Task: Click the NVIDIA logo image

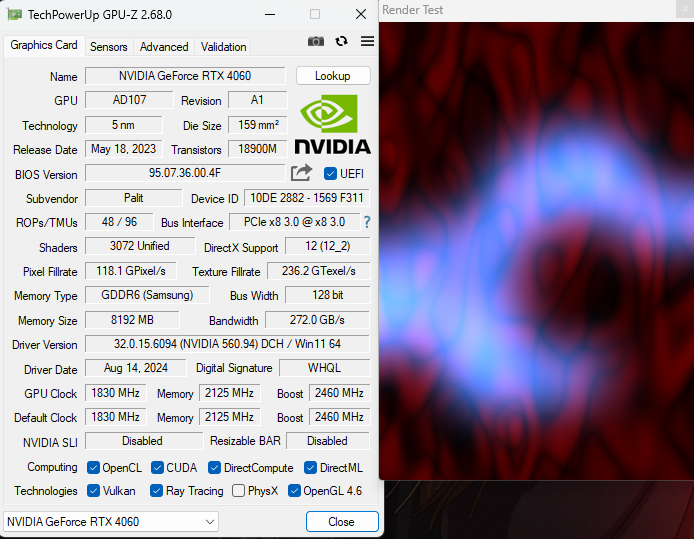Action: (333, 125)
